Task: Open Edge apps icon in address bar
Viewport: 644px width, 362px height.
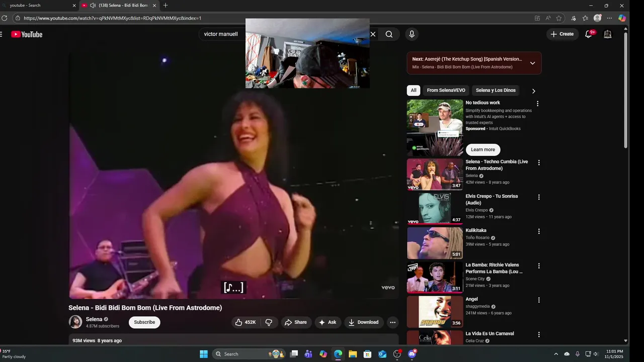Action: point(537,18)
